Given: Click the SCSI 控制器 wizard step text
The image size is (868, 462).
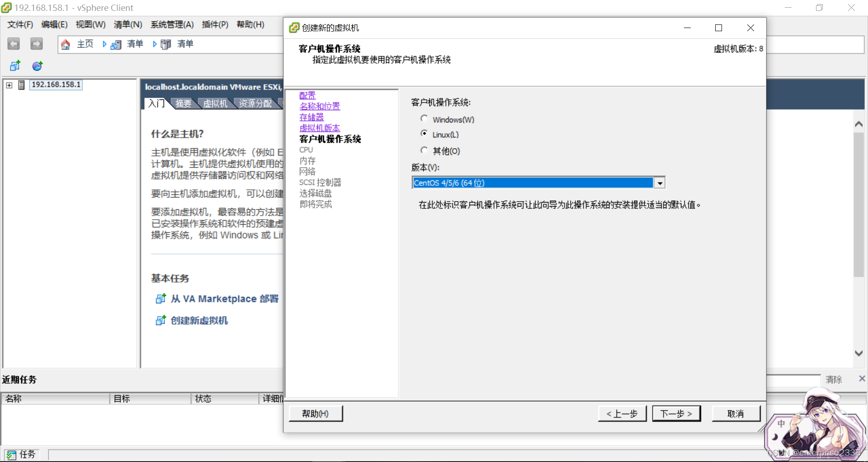Looking at the screenshot, I should tap(320, 182).
